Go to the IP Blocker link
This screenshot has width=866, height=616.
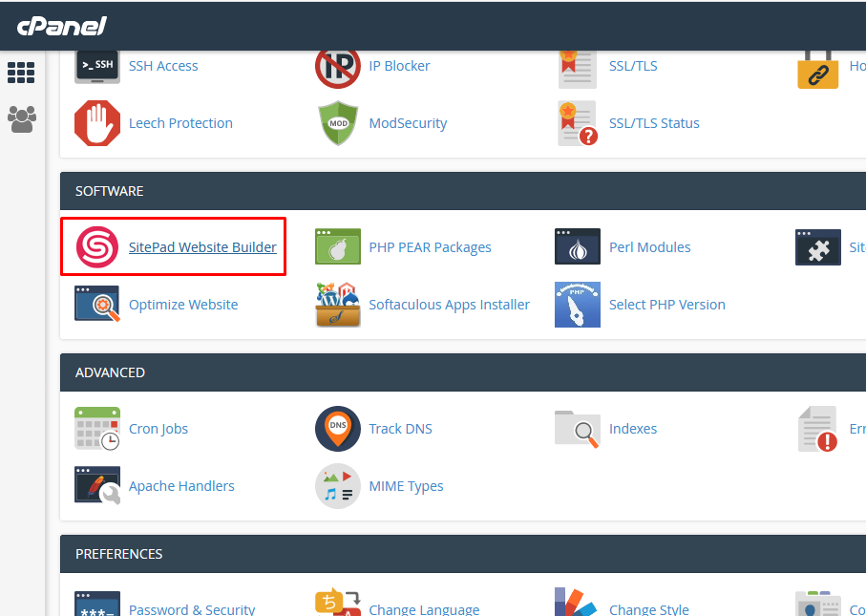pyautogui.click(x=399, y=66)
